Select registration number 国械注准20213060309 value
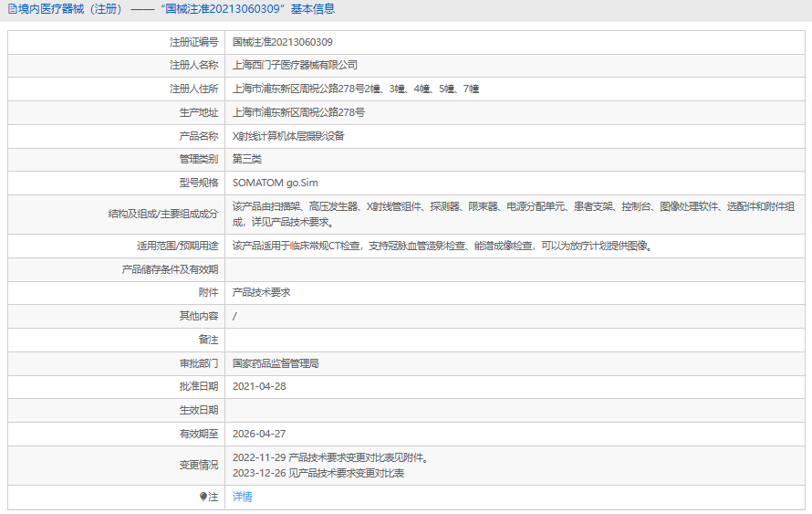 [282, 42]
